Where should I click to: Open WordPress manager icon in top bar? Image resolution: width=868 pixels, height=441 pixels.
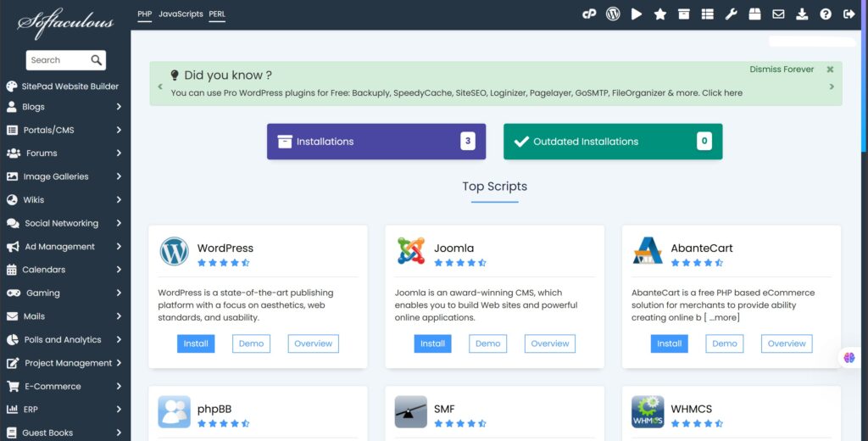pyautogui.click(x=613, y=14)
